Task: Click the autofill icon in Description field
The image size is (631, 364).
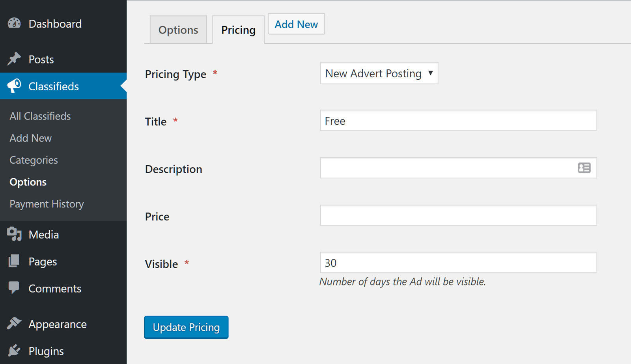Action: (x=584, y=168)
